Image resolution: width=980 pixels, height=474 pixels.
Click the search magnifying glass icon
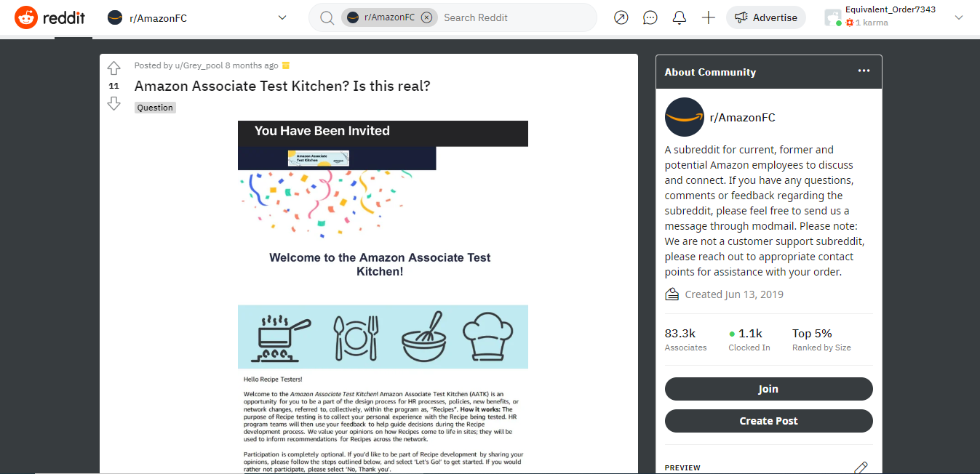click(326, 17)
